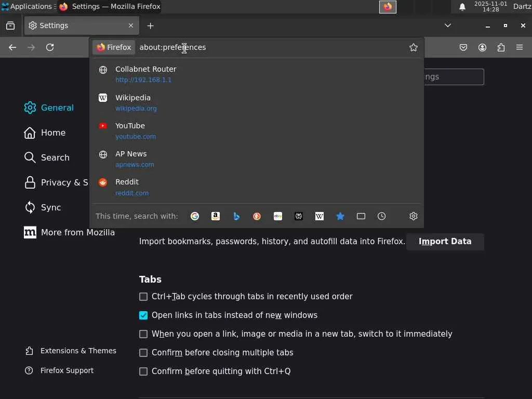Search with Google in the one-off search bar
Viewport: 532px width, 399px height.
click(x=195, y=216)
